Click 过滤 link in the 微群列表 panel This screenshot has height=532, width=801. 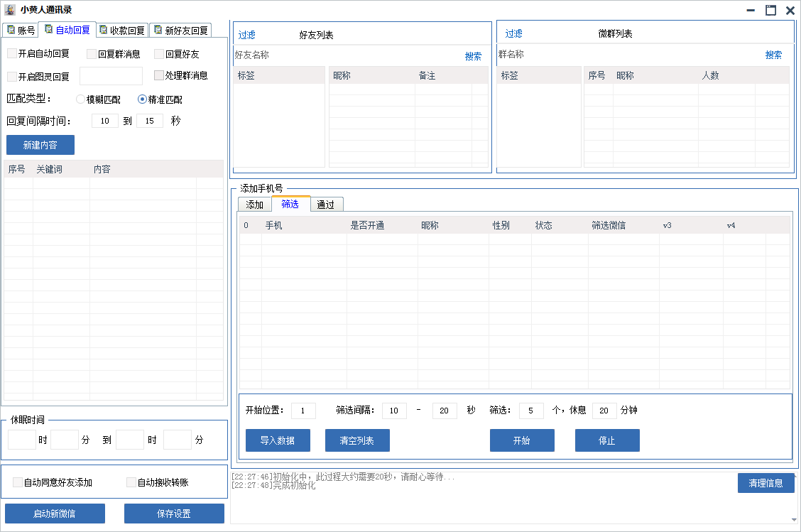click(513, 33)
